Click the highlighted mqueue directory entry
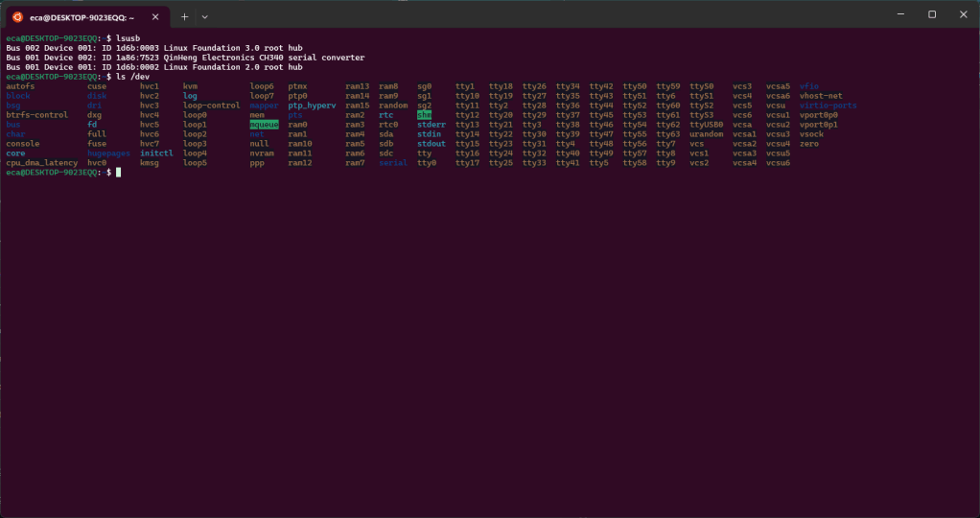Viewport: 980px width, 518px height. [x=264, y=125]
